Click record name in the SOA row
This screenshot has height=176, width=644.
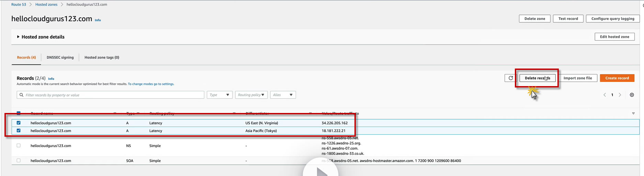click(x=51, y=161)
